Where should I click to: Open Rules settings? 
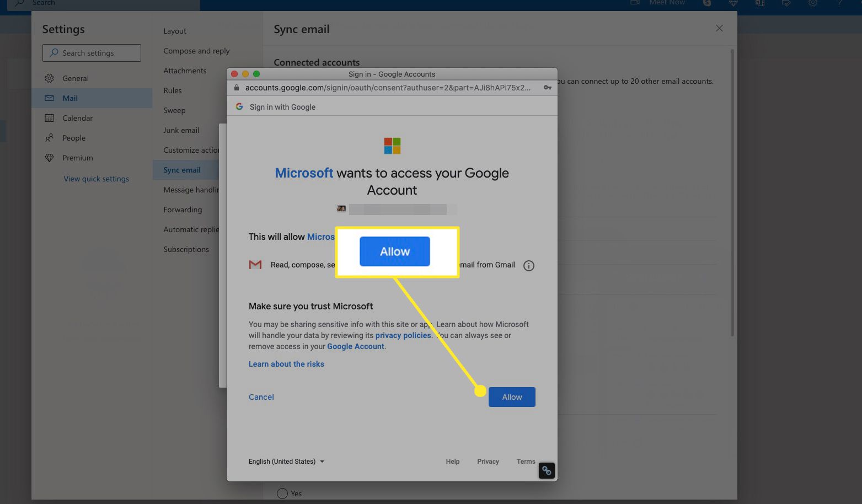(x=173, y=90)
